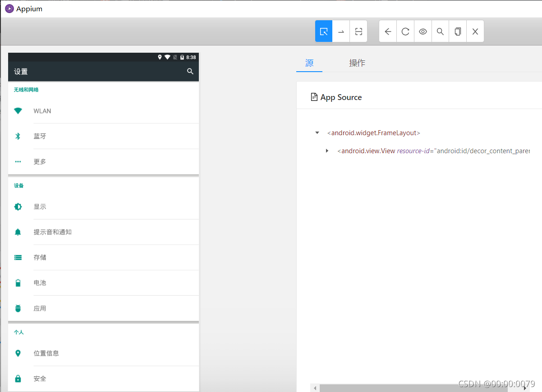Tap the padlock icon beside 安全

pyautogui.click(x=18, y=378)
